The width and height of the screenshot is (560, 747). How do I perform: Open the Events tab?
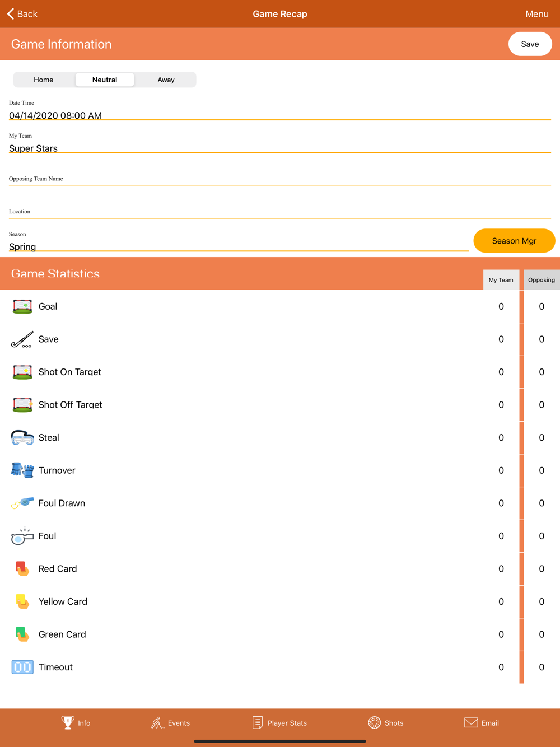pyautogui.click(x=170, y=723)
